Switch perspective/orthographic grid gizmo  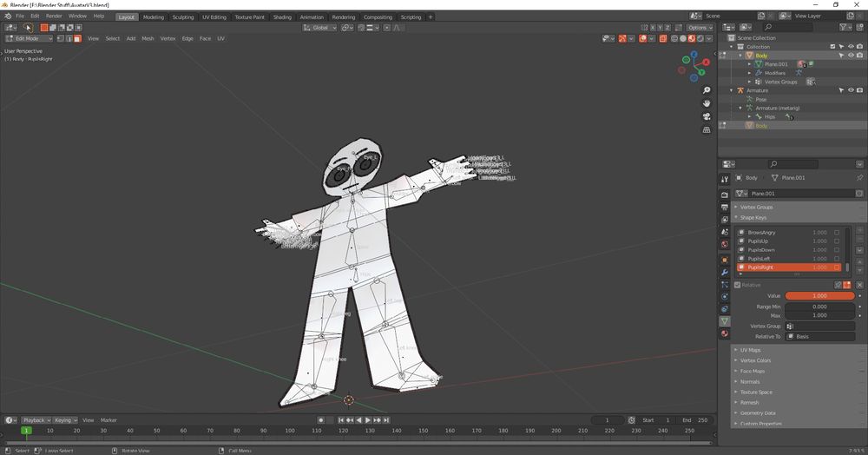pos(707,130)
